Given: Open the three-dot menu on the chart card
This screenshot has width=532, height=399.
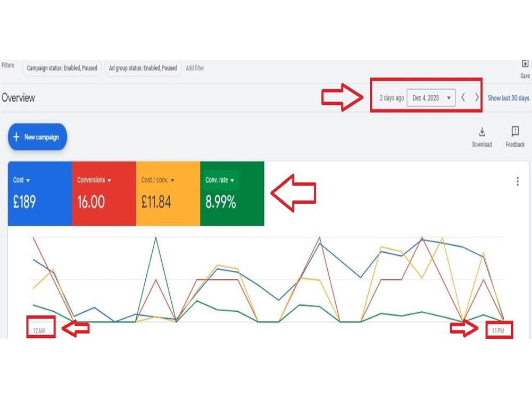Looking at the screenshot, I should (518, 181).
